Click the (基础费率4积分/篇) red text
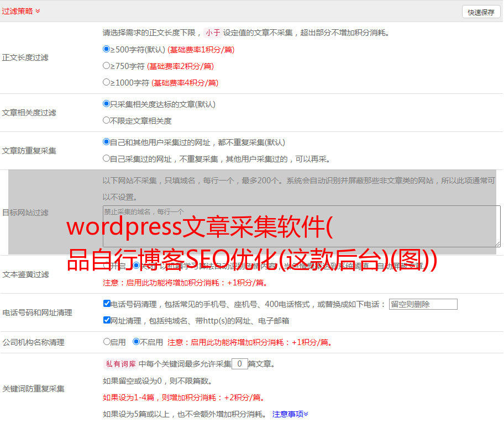 tap(185, 83)
